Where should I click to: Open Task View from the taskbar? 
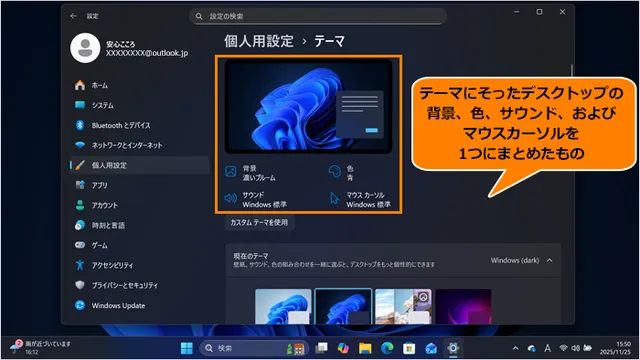tap(322, 348)
